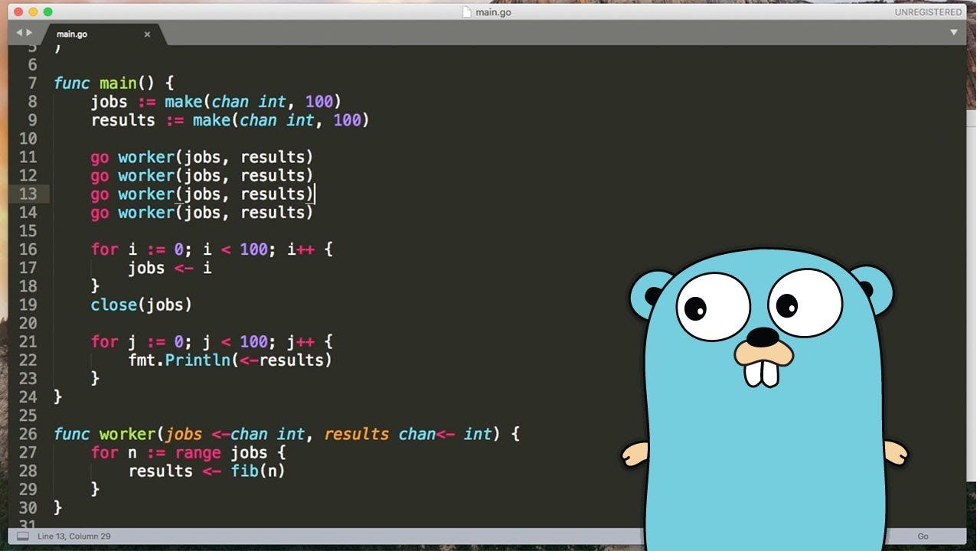Image resolution: width=980 pixels, height=551 pixels.
Task: Click "for j := 0; j < 100; j++ {"
Action: point(212,341)
